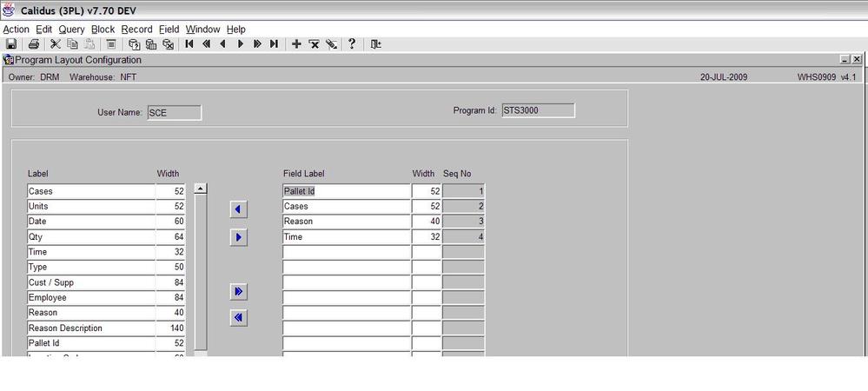Open the Window menu
Viewport: 868px width, 391px height.
pyautogui.click(x=202, y=30)
